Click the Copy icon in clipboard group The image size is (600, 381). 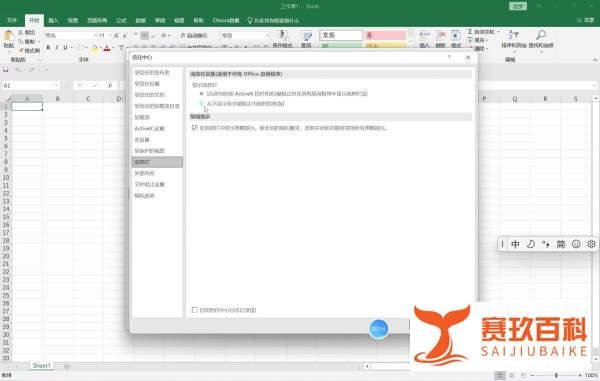click(x=21, y=41)
